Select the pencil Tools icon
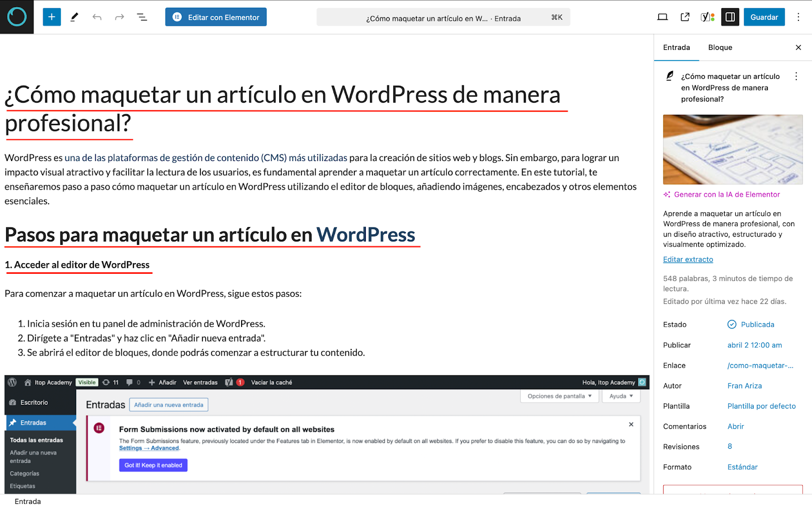This screenshot has height=508, width=812. click(x=74, y=17)
